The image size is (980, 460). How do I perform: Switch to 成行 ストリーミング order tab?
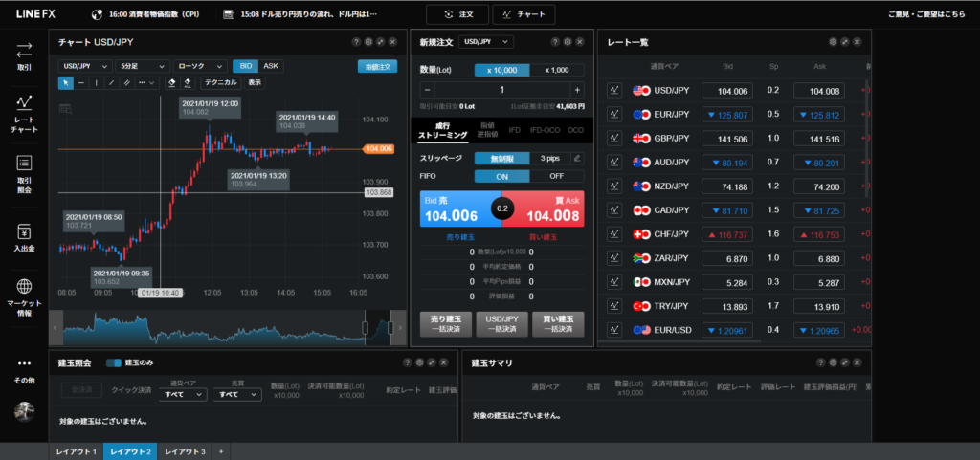tap(442, 130)
